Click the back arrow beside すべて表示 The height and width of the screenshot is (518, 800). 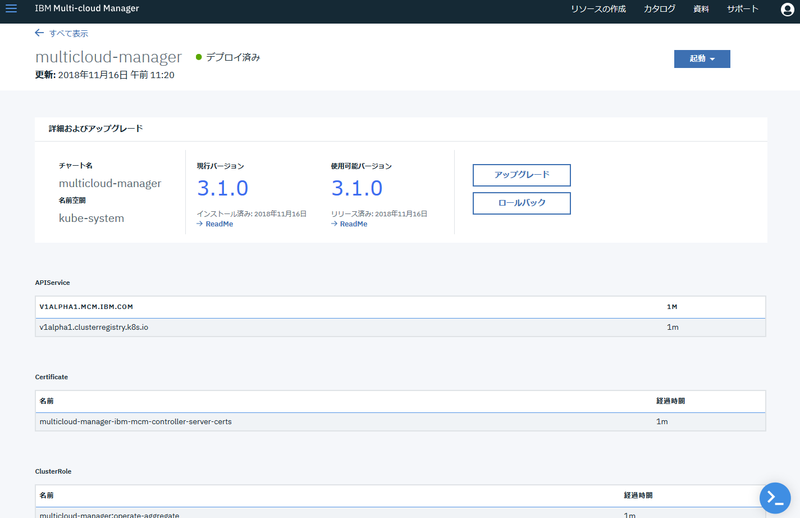(x=39, y=33)
